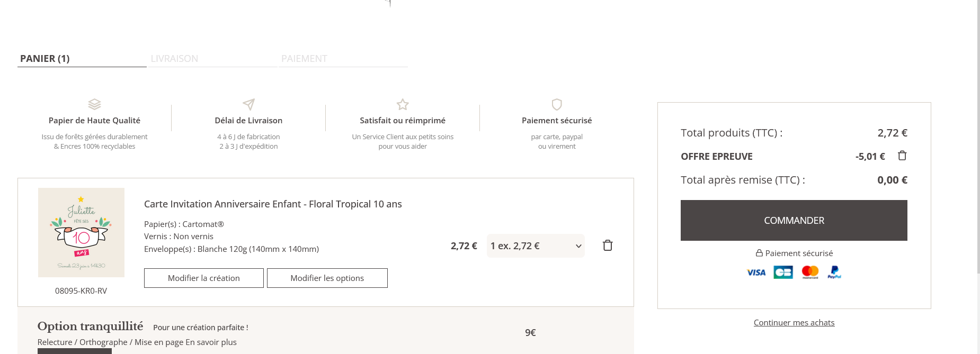This screenshot has width=980, height=354.
Task: Click the CB card logo
Action: (x=783, y=273)
